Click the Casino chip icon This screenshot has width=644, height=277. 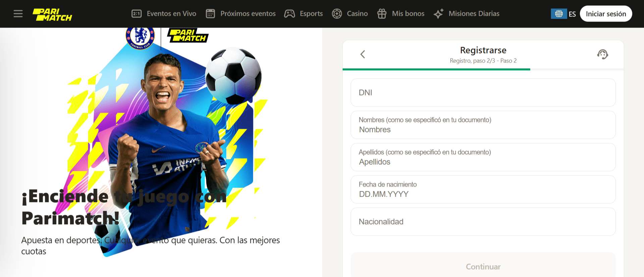(x=337, y=14)
